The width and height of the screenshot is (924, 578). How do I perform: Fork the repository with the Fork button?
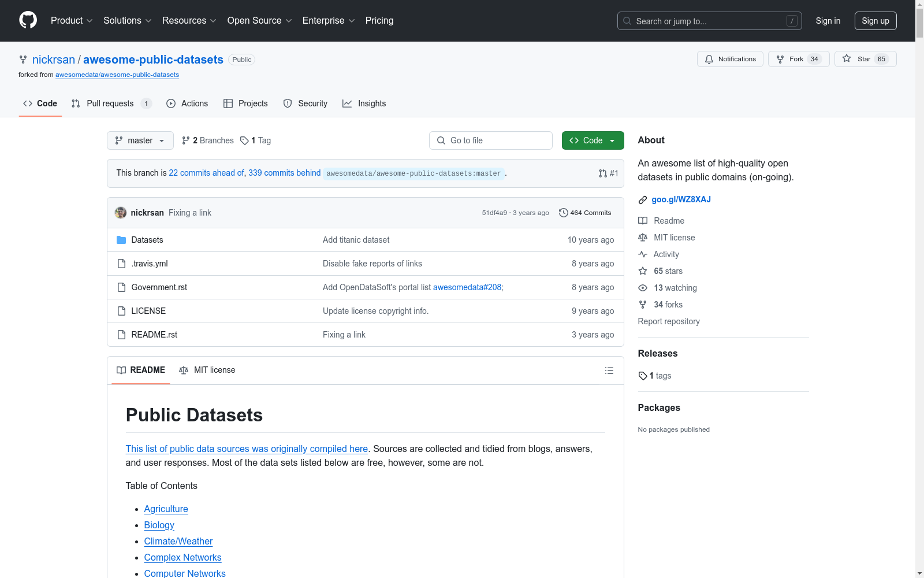[799, 59]
